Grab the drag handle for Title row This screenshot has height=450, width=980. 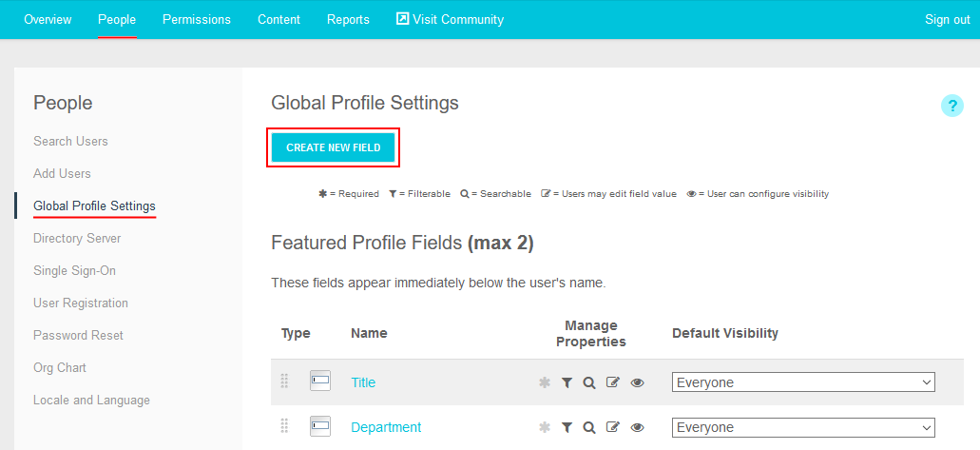coord(284,382)
